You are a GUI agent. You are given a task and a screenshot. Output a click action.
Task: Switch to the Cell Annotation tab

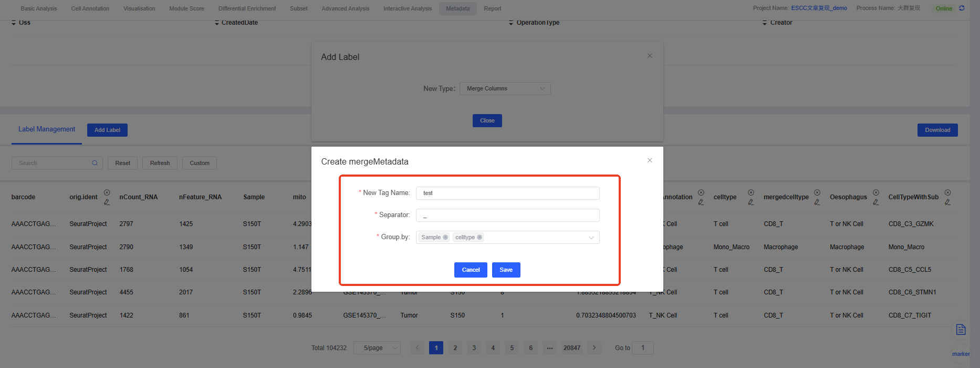(x=90, y=8)
